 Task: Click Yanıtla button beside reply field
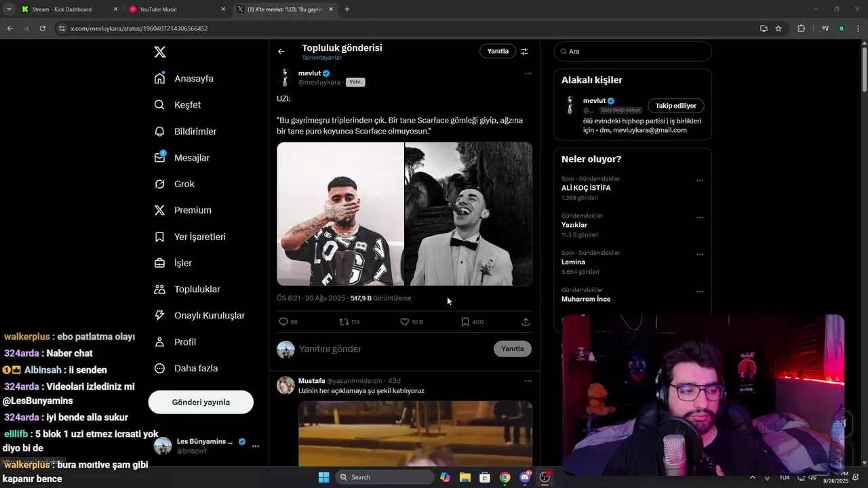pyautogui.click(x=513, y=349)
